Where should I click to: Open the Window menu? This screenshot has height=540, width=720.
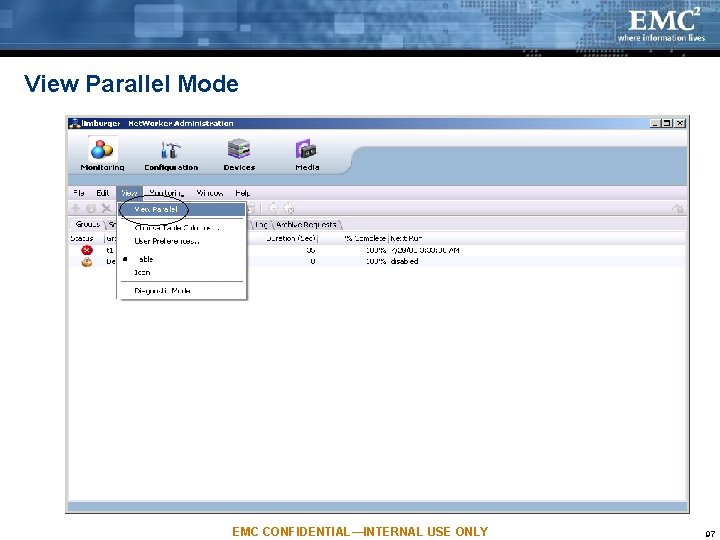tap(209, 193)
